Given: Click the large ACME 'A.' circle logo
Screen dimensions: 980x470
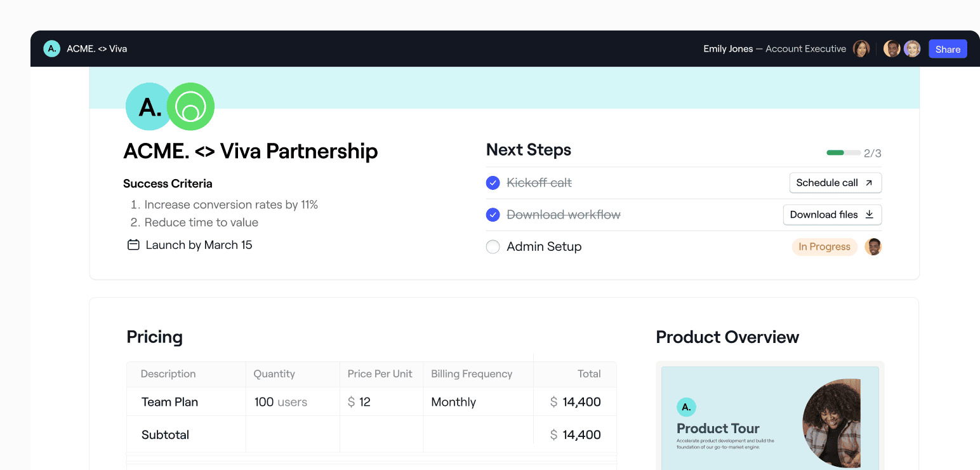Looking at the screenshot, I should (x=149, y=107).
